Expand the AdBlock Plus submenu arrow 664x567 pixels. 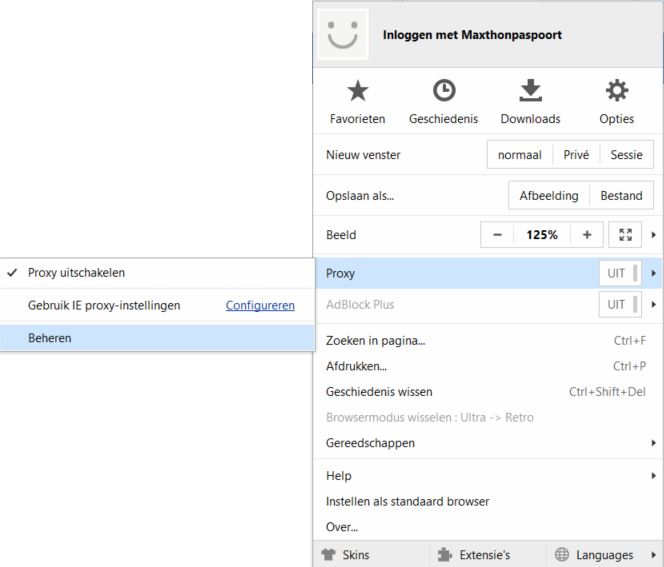point(653,304)
